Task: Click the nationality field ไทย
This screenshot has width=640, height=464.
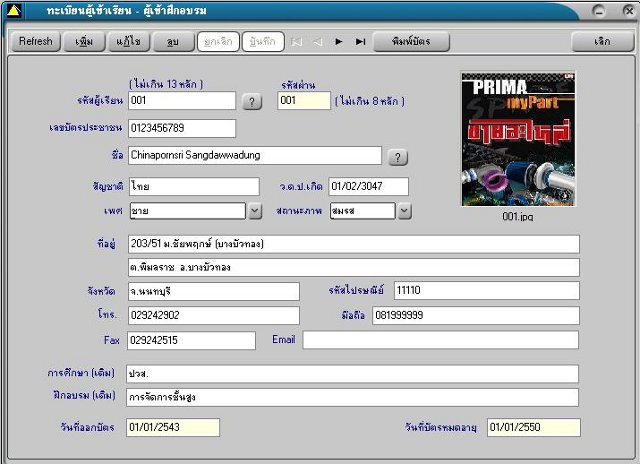Action: point(194,186)
